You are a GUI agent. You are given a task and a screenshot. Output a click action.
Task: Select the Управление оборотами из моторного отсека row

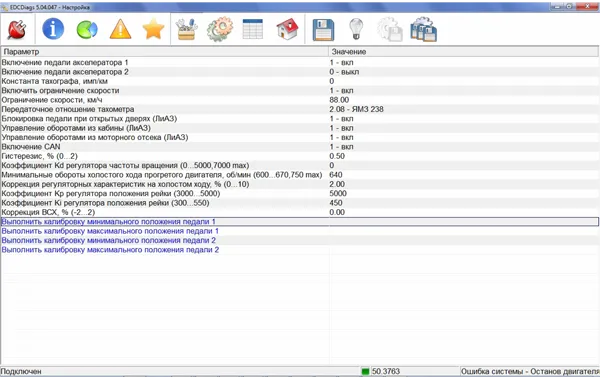pyautogui.click(x=300, y=137)
